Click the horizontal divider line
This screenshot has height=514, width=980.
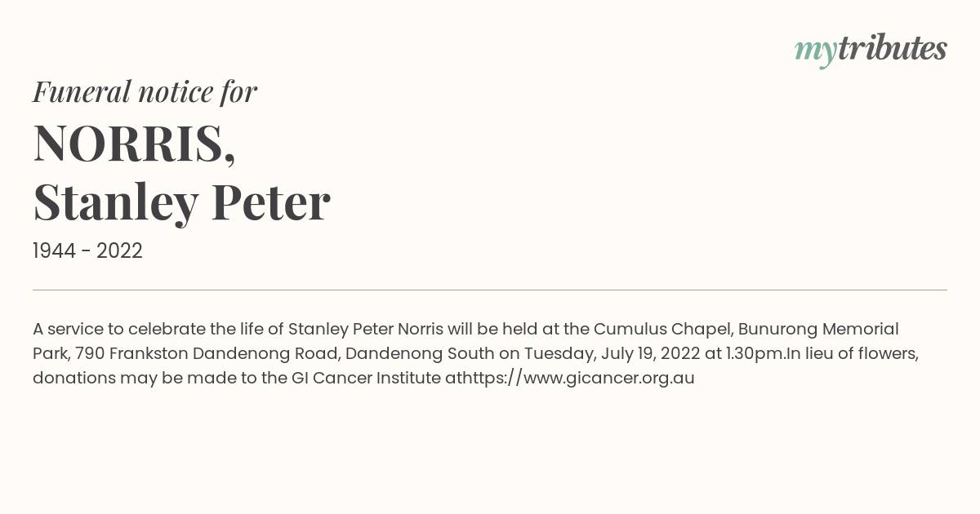click(x=490, y=290)
